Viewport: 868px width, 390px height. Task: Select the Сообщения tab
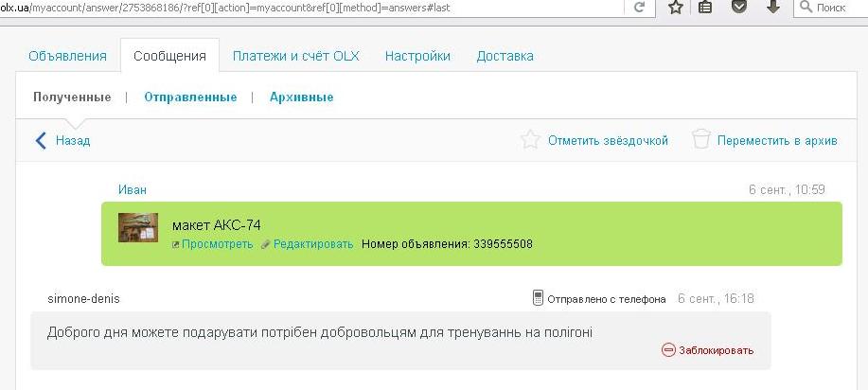(x=170, y=56)
